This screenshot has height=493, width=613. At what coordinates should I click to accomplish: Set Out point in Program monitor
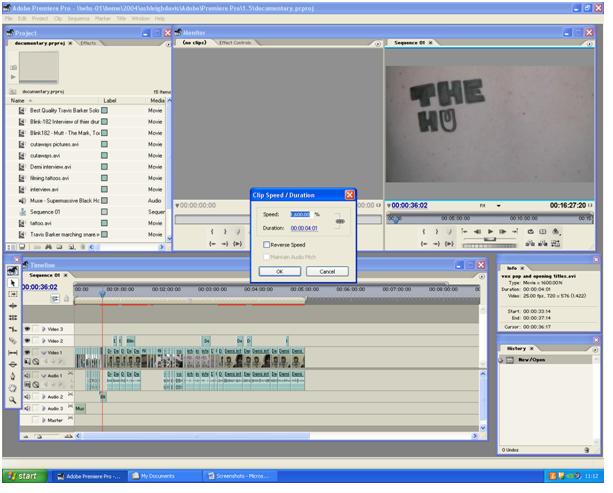[x=437, y=231]
